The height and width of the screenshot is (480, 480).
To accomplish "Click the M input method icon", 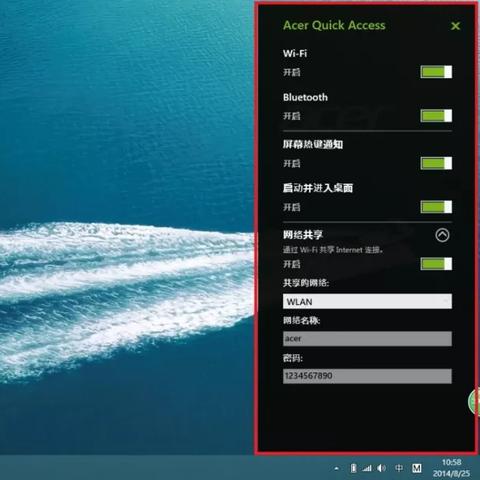I will [x=416, y=468].
